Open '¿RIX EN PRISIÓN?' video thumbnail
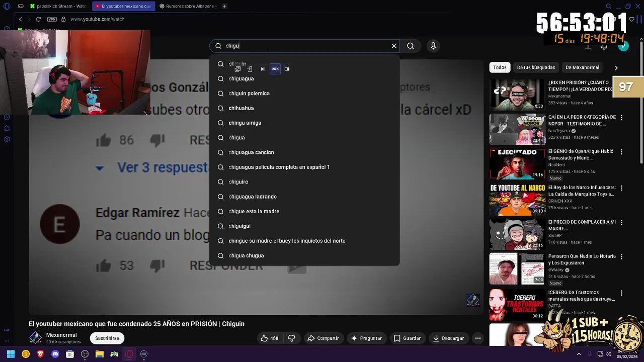 click(x=517, y=95)
